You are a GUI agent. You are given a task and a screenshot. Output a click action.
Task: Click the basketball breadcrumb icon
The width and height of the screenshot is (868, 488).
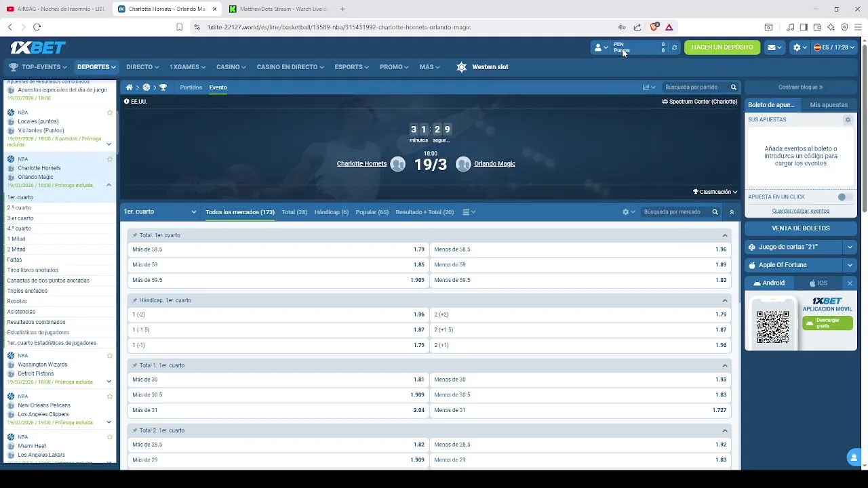[146, 87]
